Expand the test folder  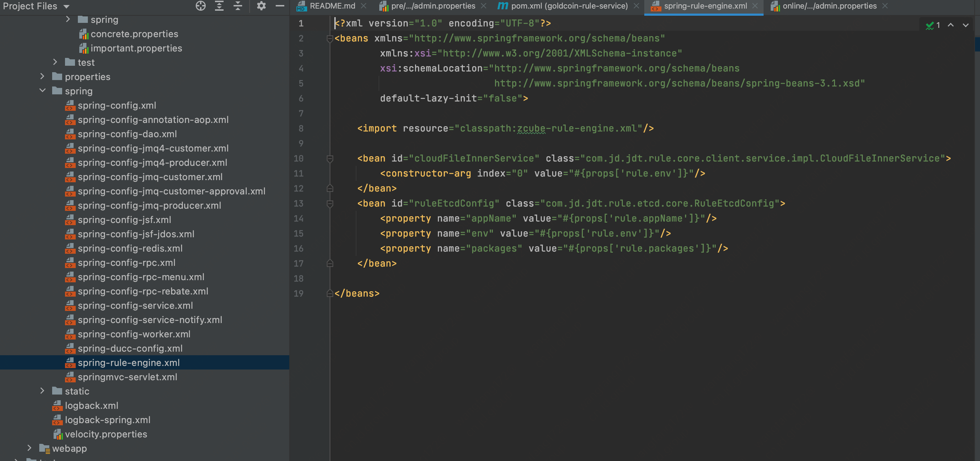[55, 62]
